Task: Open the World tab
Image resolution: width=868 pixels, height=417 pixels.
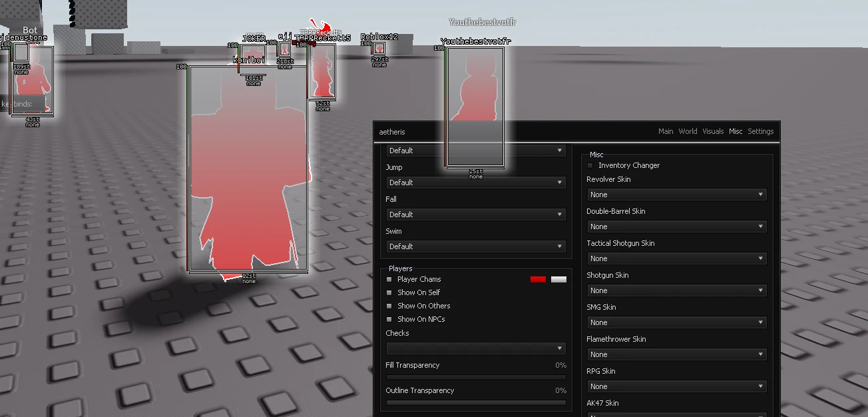Action: pyautogui.click(x=688, y=131)
